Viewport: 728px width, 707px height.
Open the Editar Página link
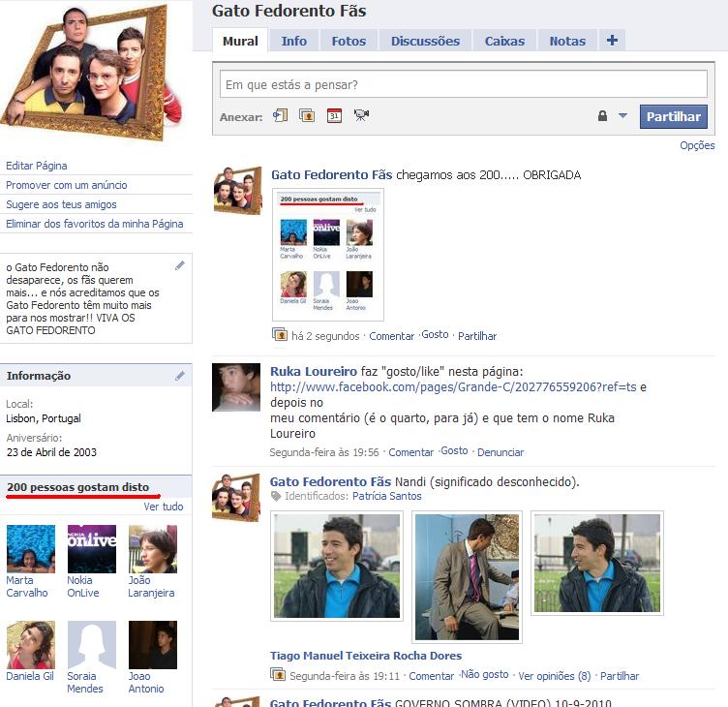point(37,166)
